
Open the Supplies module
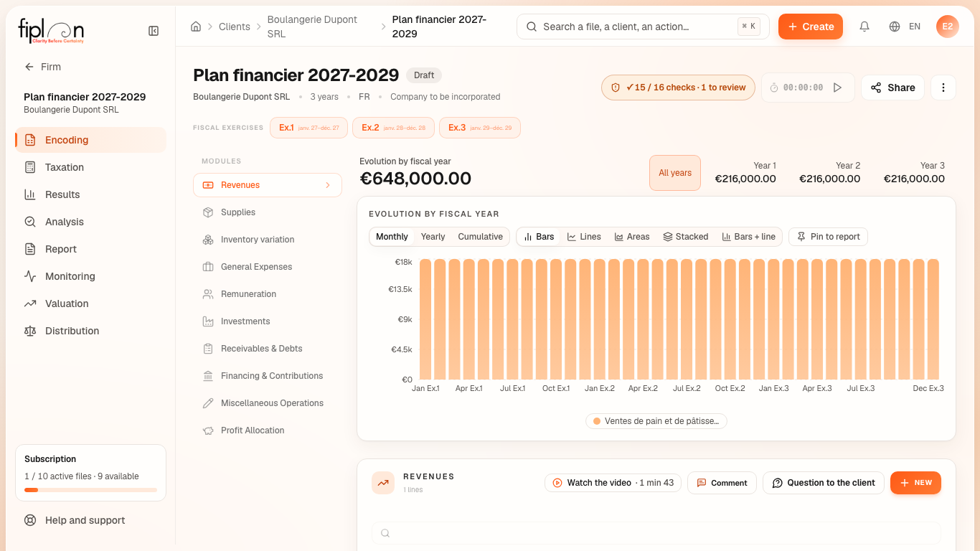[268, 212]
